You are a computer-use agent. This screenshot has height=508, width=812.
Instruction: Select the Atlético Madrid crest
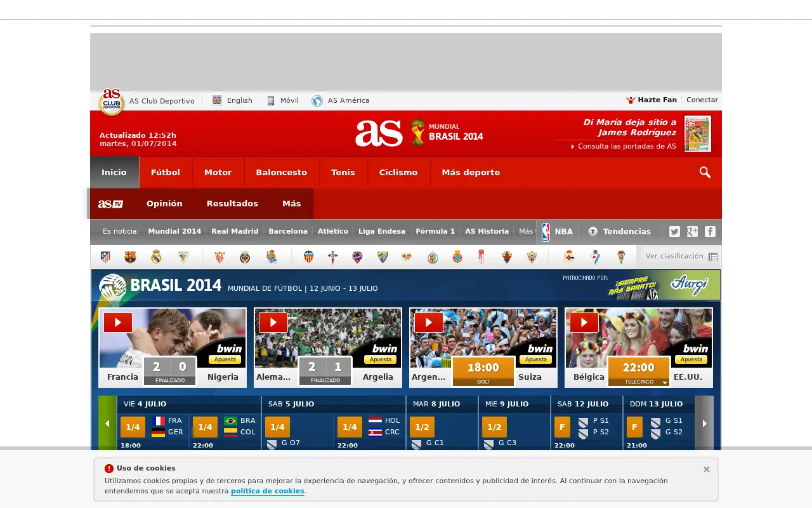pos(105,257)
